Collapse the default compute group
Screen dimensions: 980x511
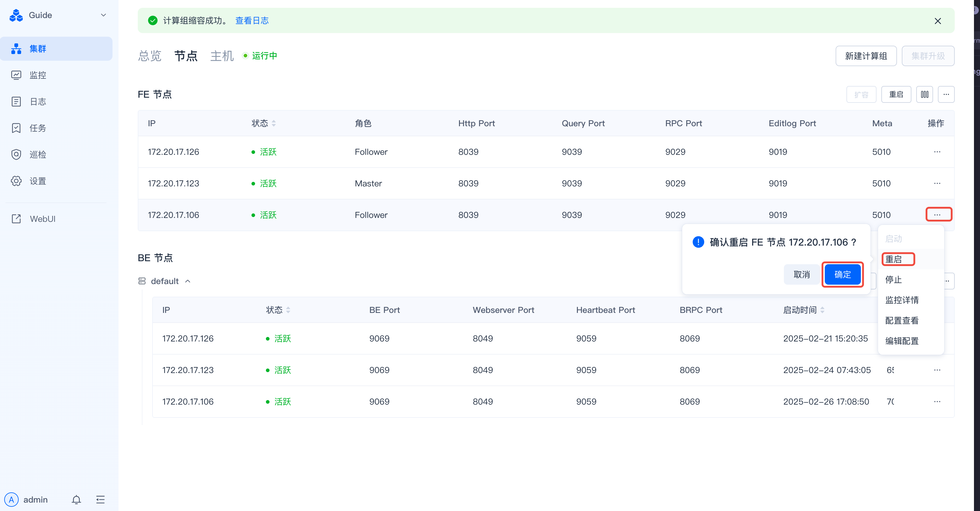[188, 281]
